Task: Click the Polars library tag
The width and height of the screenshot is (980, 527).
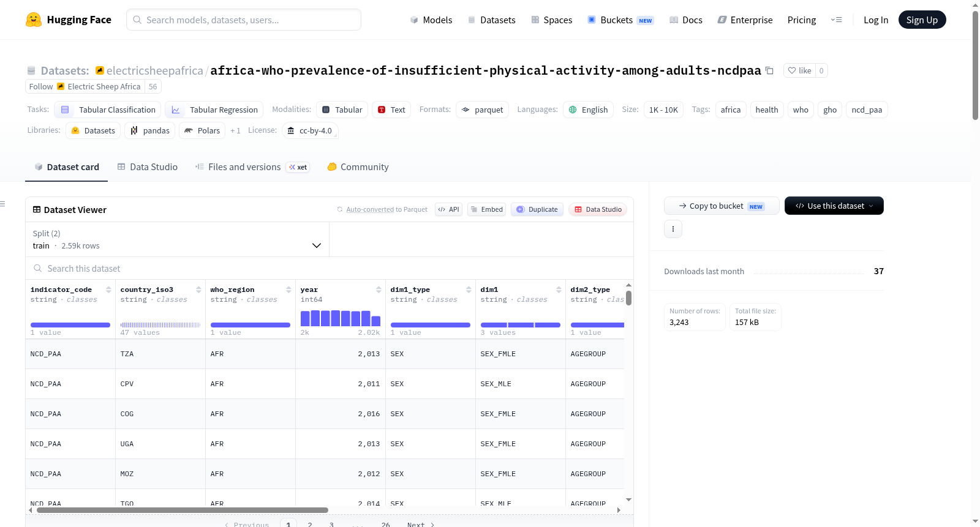Action: tap(202, 130)
